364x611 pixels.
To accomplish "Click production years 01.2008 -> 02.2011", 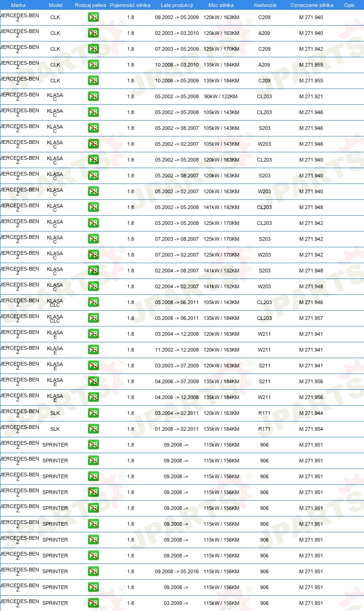I will [177, 429].
